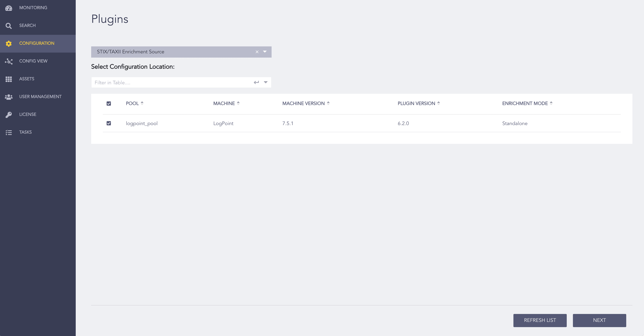This screenshot has height=336, width=644.
Task: Click the Monitoring gauge icon
Action: (x=9, y=8)
